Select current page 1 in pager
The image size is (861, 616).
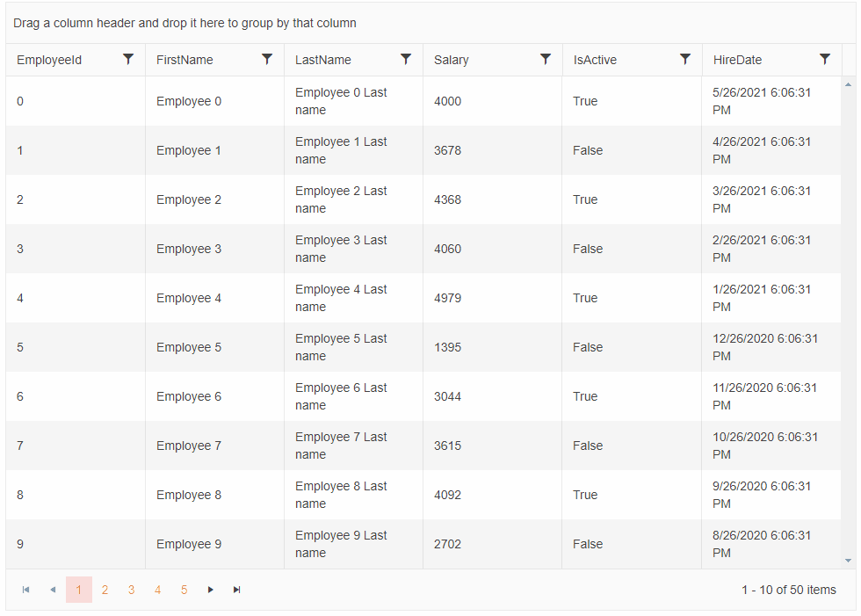(x=78, y=590)
